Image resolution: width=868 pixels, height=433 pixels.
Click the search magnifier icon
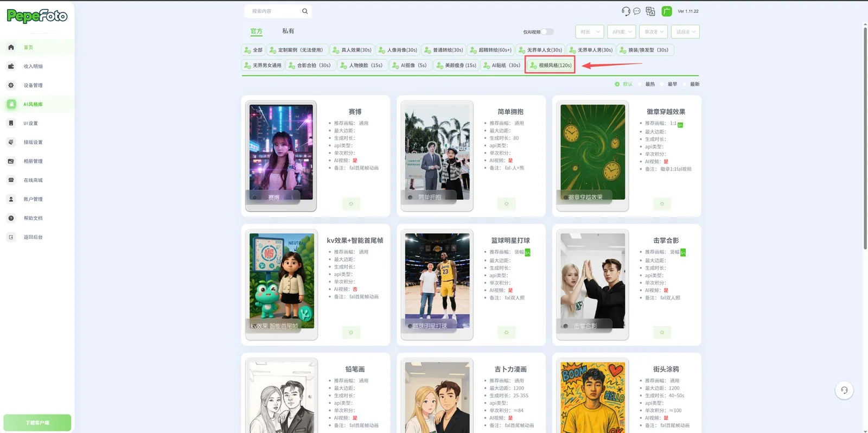coord(305,11)
